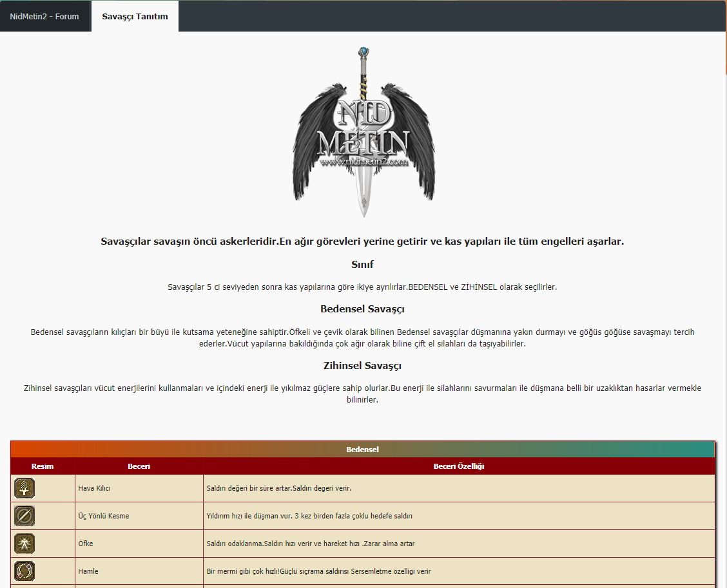
Task: Select the Savaşçı Tanıtım tab
Action: point(135,16)
